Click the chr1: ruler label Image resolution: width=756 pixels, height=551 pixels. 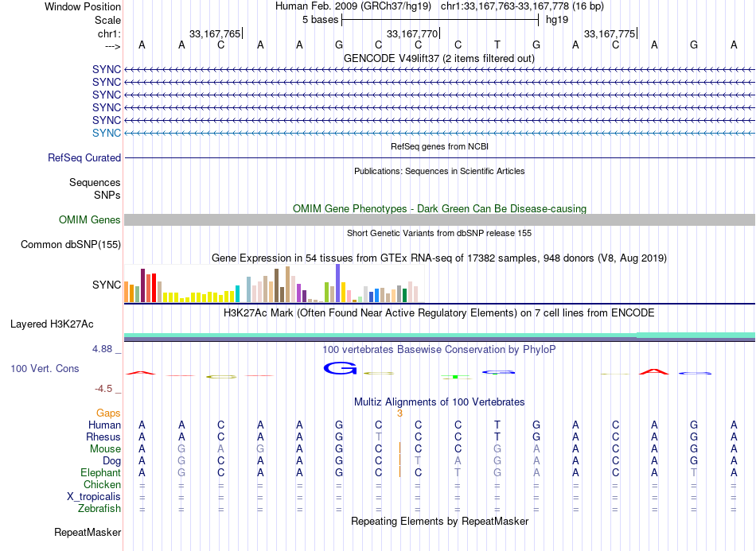pyautogui.click(x=109, y=33)
